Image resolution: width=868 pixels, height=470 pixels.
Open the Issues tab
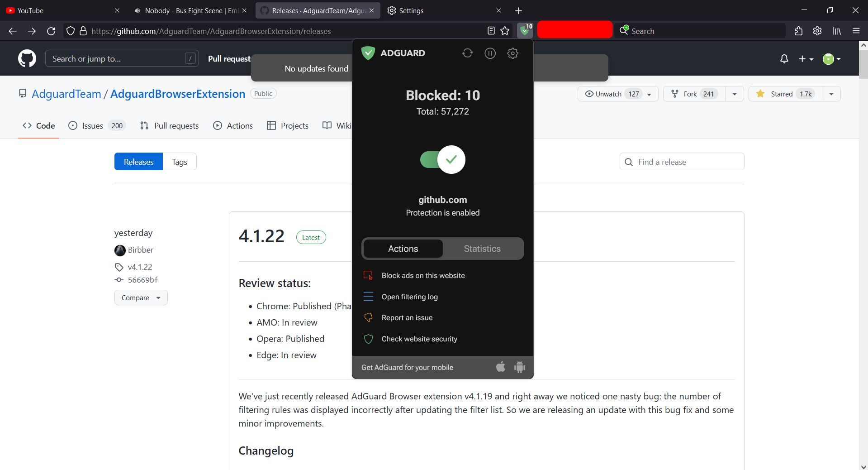[97, 125]
